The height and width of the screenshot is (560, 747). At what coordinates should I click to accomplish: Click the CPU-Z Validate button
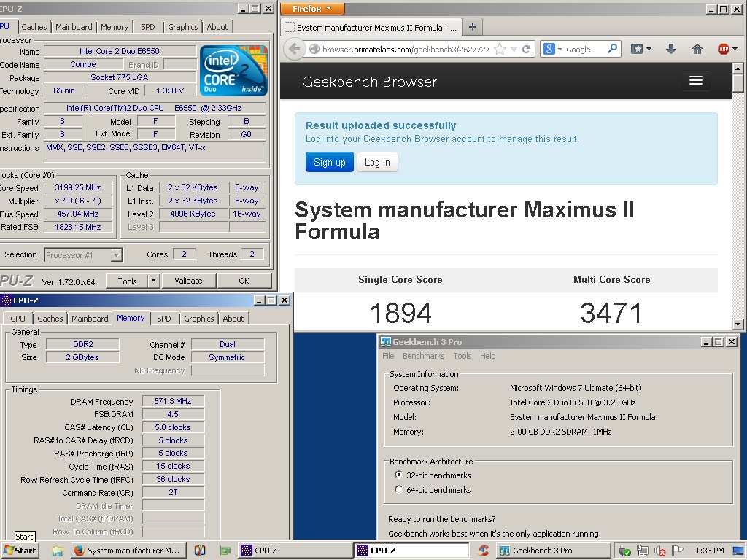(188, 281)
